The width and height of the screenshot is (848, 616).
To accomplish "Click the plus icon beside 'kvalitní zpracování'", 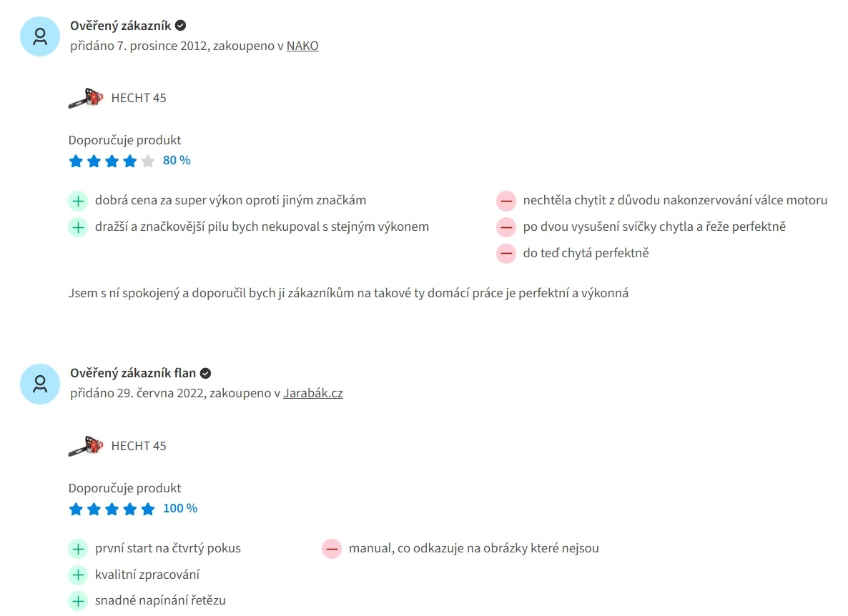I will click(x=77, y=575).
